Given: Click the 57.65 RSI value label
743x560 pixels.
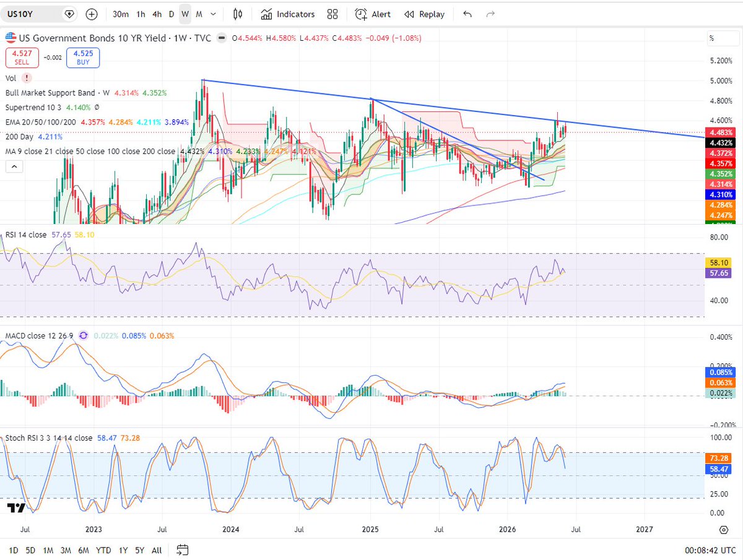Looking at the screenshot, I should (x=718, y=272).
